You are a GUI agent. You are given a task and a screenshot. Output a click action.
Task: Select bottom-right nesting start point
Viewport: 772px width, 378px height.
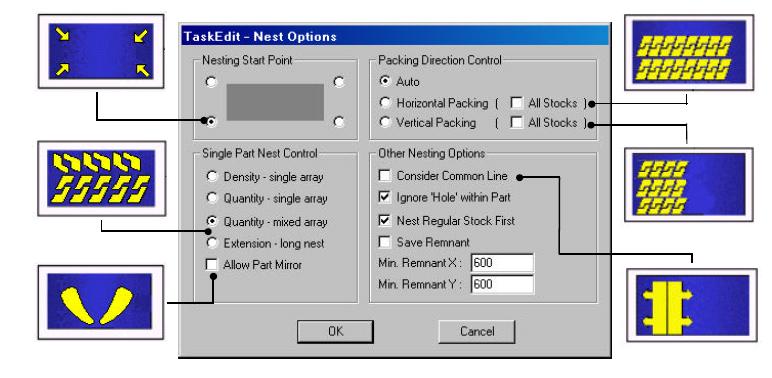[x=339, y=122]
